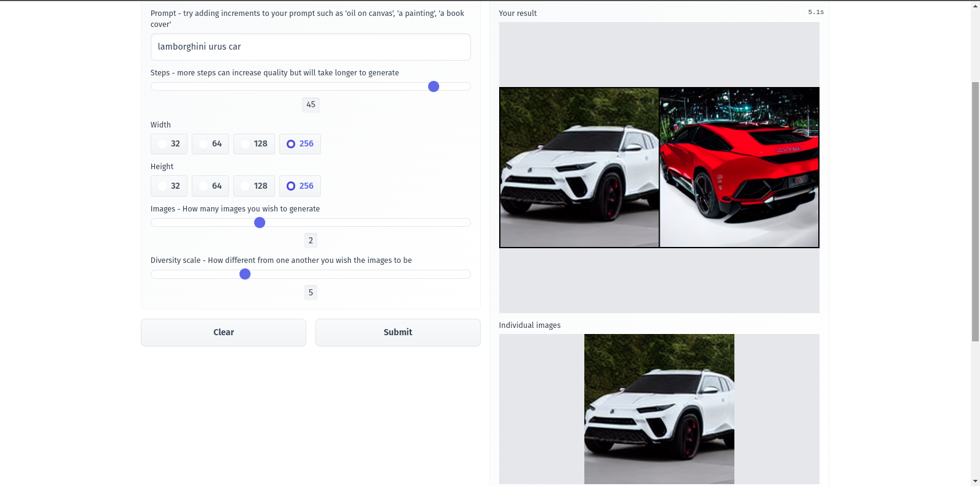The width and height of the screenshot is (980, 486).
Task: Select Width 64 radio option
Action: (x=210, y=144)
